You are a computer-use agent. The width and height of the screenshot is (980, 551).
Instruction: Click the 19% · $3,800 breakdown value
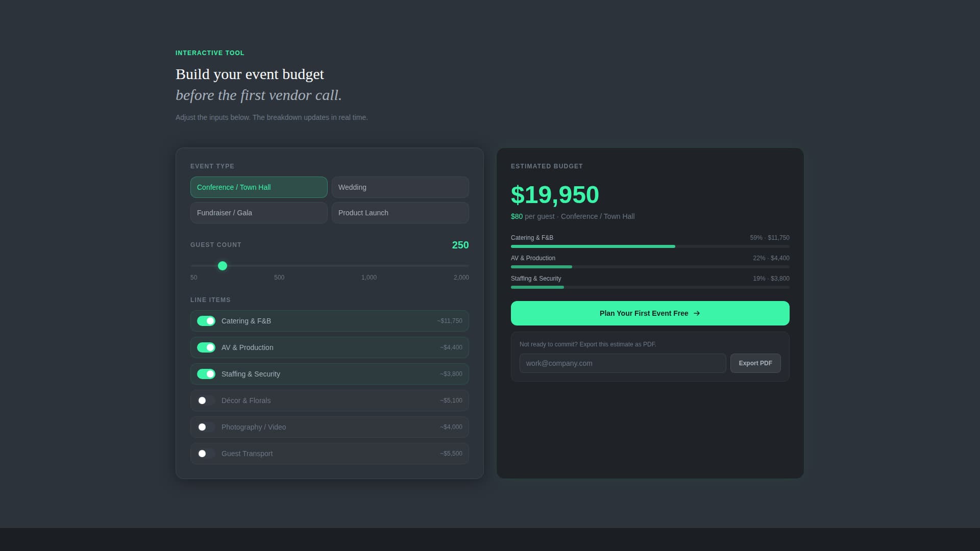(771, 279)
